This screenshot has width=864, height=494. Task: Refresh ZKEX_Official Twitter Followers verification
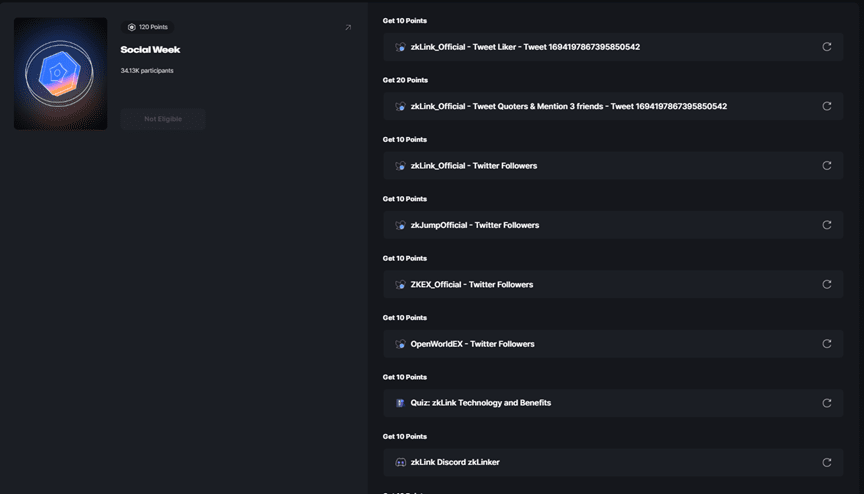click(x=827, y=285)
